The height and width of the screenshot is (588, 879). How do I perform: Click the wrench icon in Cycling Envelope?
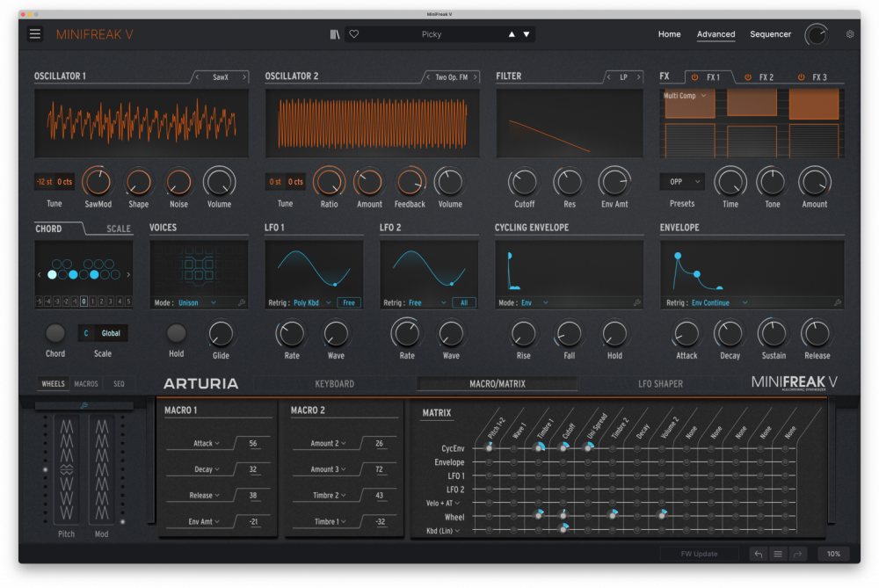pyautogui.click(x=636, y=302)
